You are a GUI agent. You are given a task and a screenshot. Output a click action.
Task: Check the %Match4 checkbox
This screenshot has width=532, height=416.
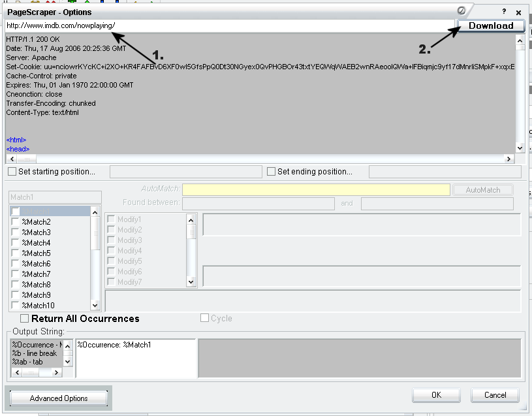point(15,243)
